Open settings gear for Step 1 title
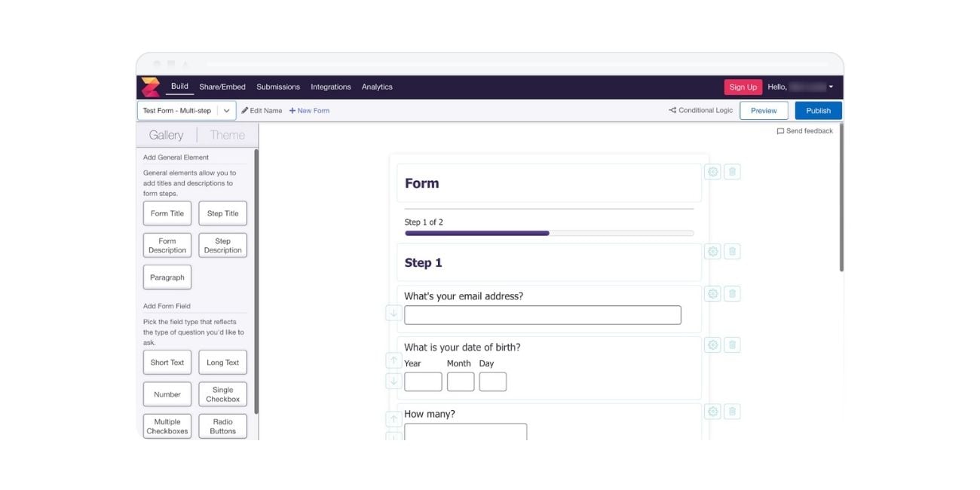The width and height of the screenshot is (980, 490). 712,252
